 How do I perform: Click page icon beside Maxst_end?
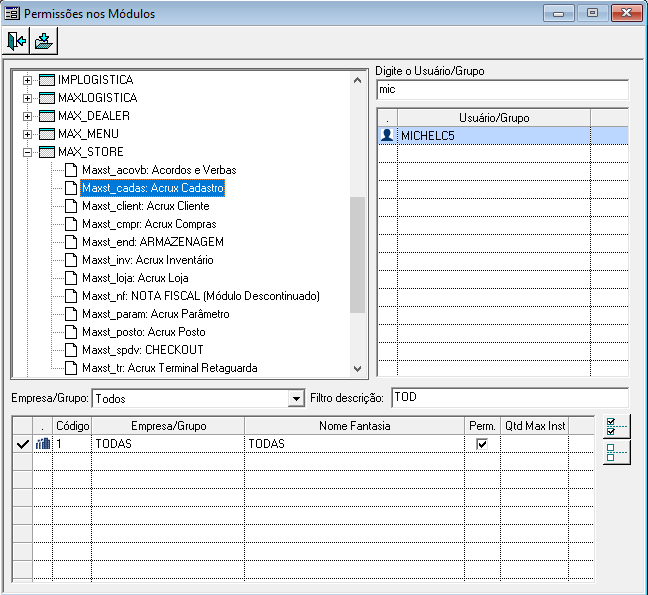pyautogui.click(x=71, y=242)
